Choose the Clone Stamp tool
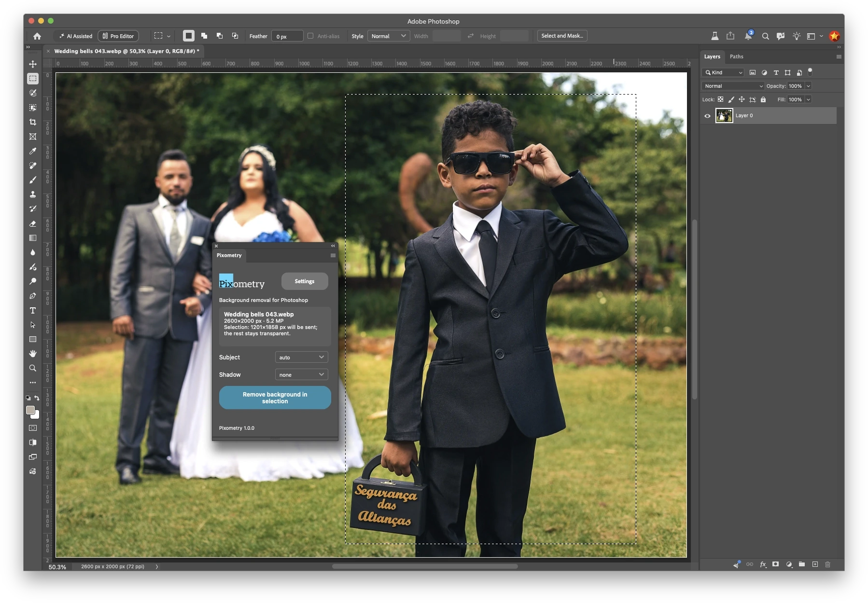The width and height of the screenshot is (868, 603). [33, 194]
